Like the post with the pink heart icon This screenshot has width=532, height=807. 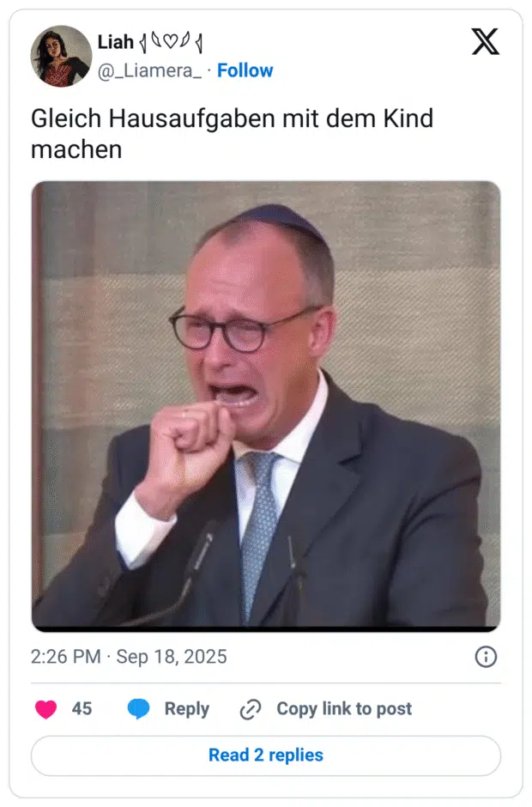click(x=45, y=709)
